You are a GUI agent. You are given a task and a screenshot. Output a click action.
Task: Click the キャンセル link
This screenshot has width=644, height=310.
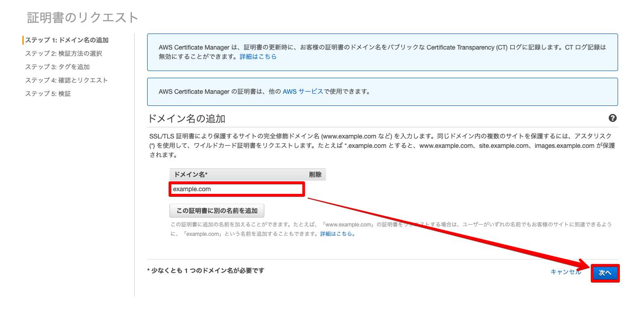pos(566,272)
